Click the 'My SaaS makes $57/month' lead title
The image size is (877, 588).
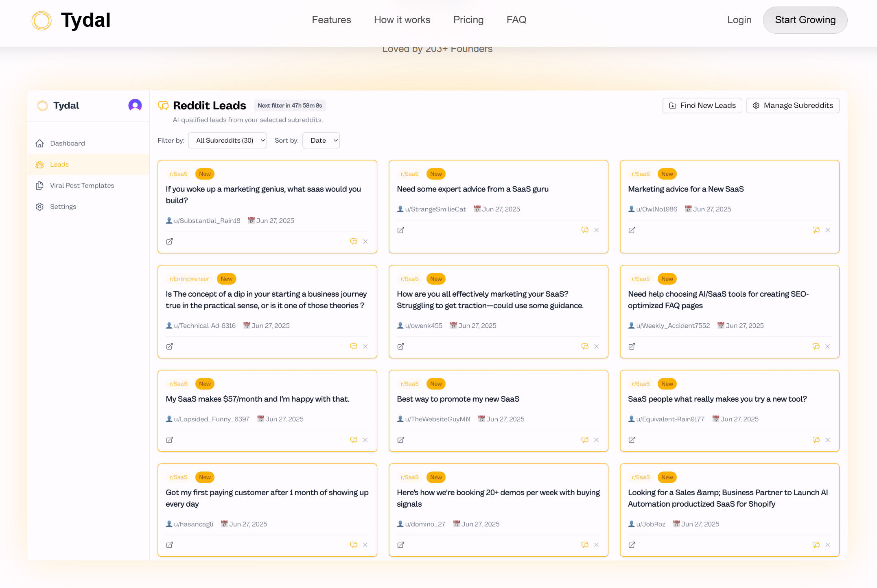[257, 399]
